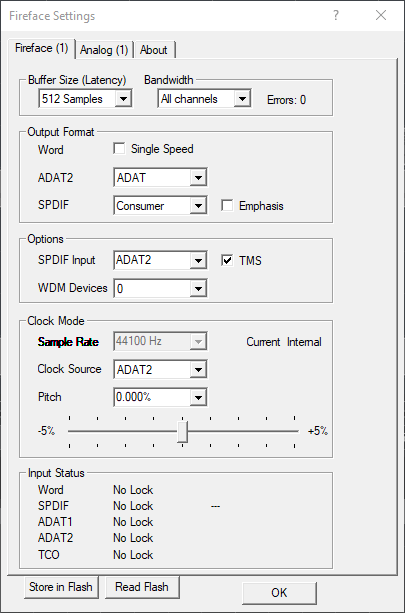Open the SPDIF Consumer format dropdown
This screenshot has width=405, height=613.
pyautogui.click(x=160, y=206)
